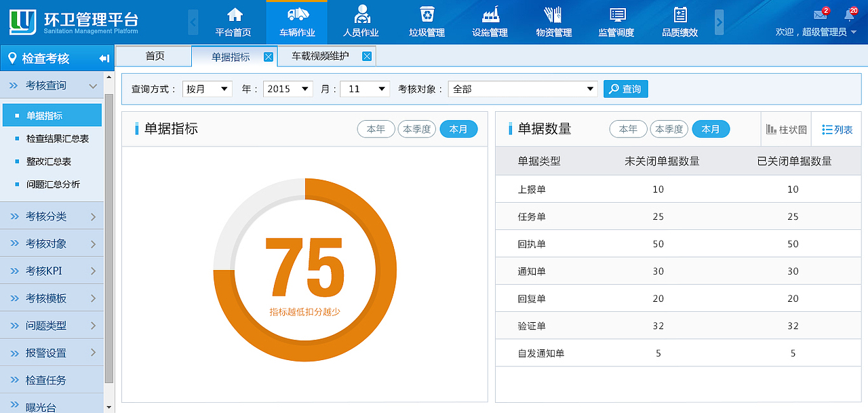Open 车辆作业 vehicle icon
The image size is (868, 413).
[x=297, y=14]
